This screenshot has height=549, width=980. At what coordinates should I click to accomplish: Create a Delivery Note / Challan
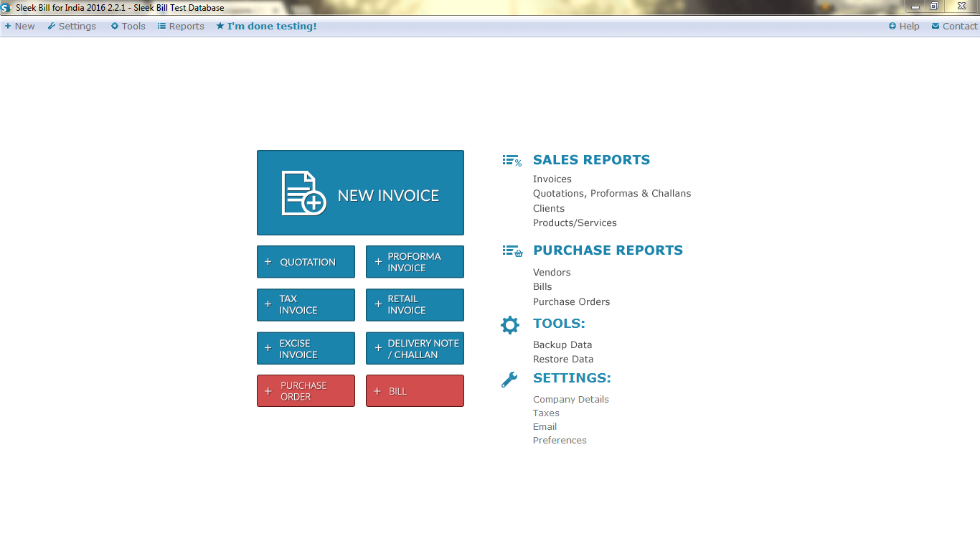pos(415,348)
